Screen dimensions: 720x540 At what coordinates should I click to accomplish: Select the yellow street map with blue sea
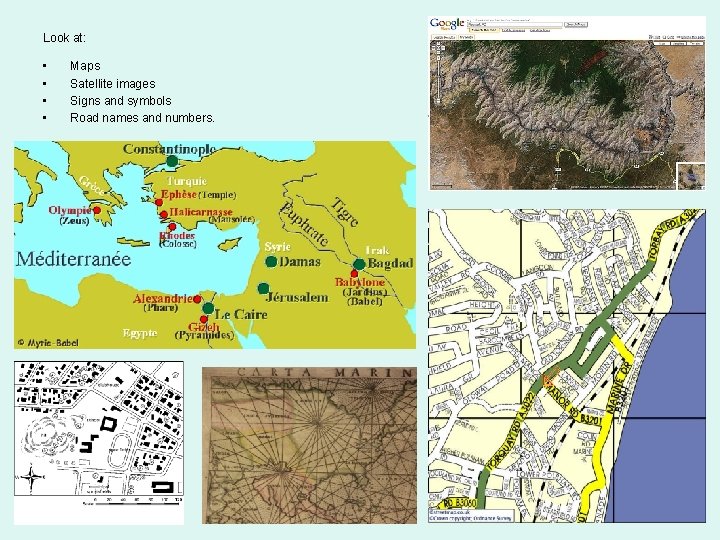(x=567, y=366)
